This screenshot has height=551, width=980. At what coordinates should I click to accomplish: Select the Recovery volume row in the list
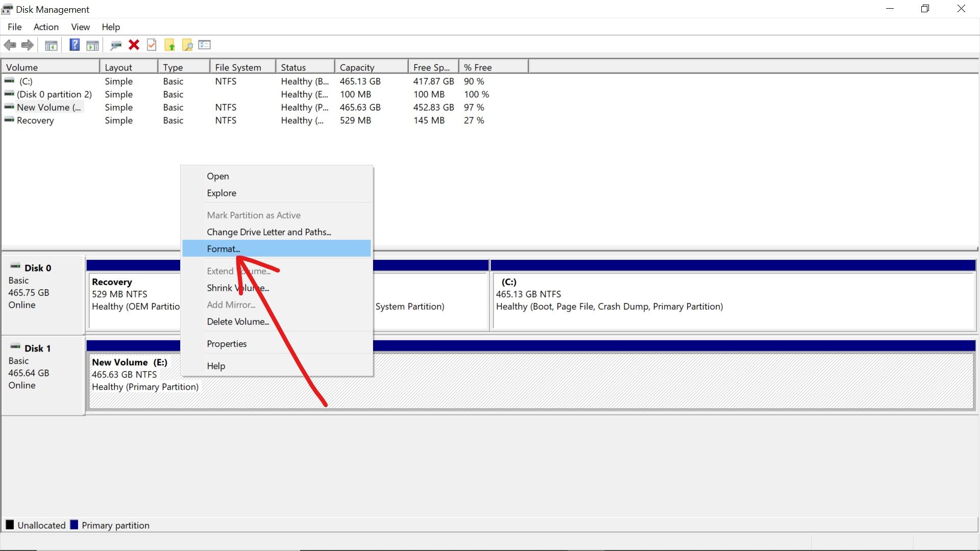tap(35, 121)
